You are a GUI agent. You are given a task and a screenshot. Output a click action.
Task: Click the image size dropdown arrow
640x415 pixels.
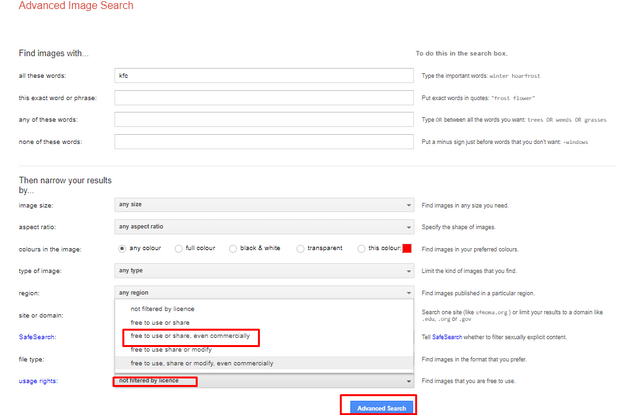click(x=409, y=205)
